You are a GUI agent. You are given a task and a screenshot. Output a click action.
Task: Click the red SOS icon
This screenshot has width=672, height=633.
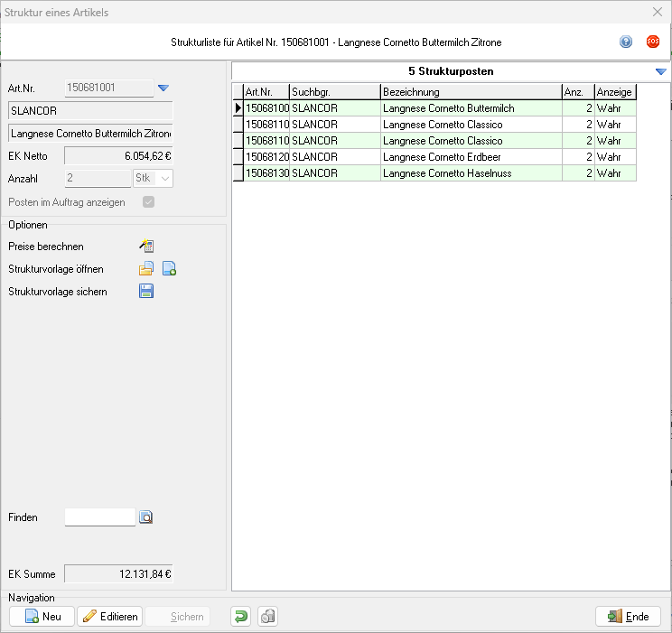click(x=652, y=42)
